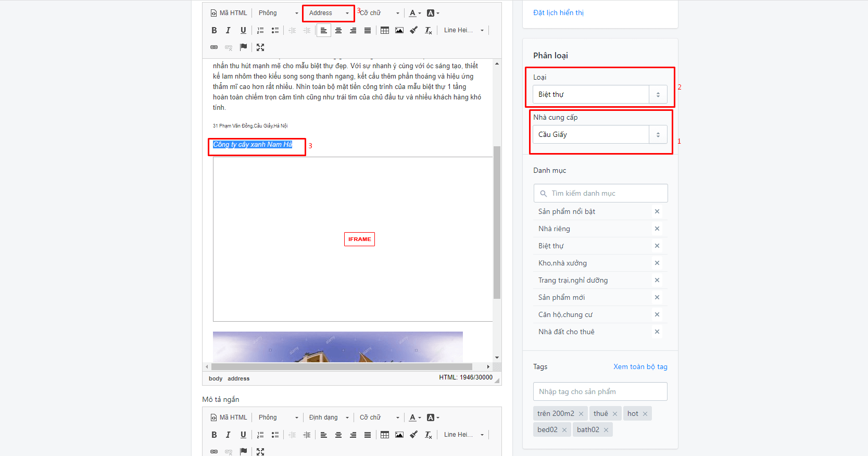The height and width of the screenshot is (456, 868).
Task: Open Định dạng dropdown in Mô tả ngắn editor
Action: 329,417
